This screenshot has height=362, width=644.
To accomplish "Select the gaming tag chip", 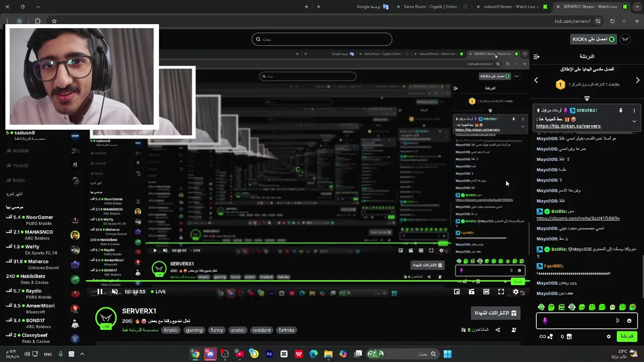I will coord(194,330).
